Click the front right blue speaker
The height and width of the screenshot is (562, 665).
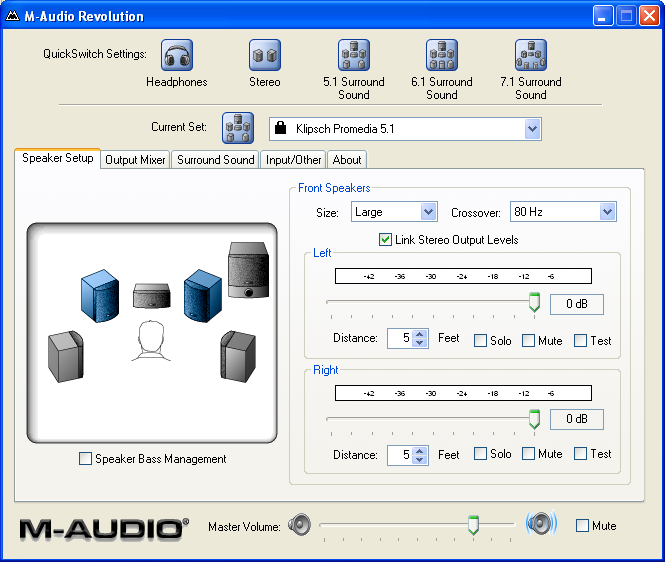tap(203, 296)
